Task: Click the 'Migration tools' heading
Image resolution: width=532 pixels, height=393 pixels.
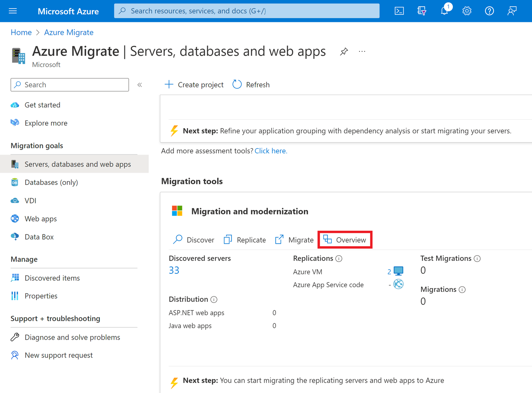Action: 192,181
